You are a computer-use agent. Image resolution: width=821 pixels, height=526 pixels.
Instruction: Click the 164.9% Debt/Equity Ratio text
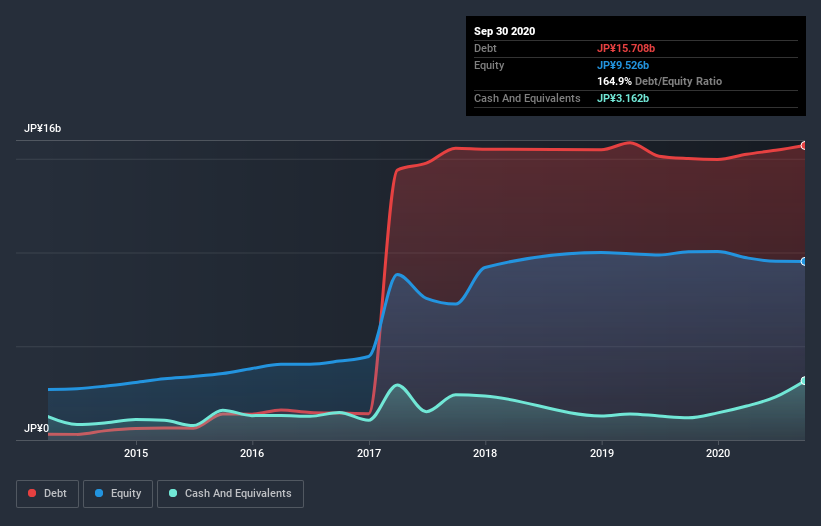(659, 81)
